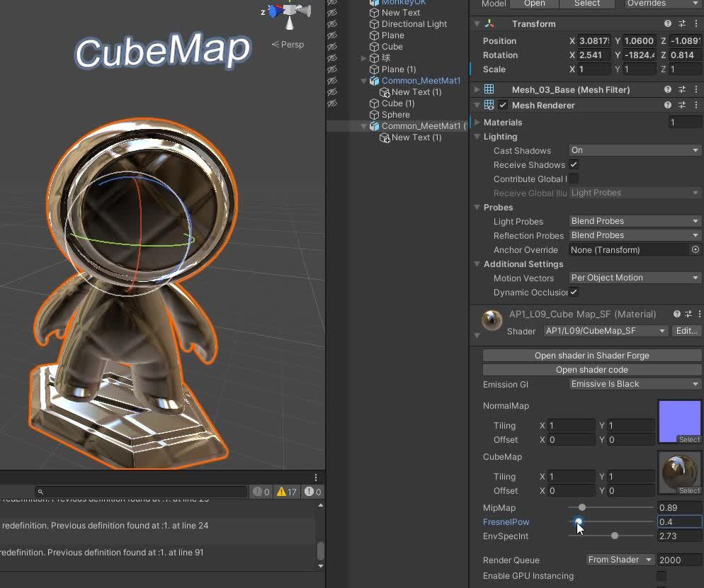This screenshot has width=704, height=588.
Task: Collapse the Common_MeetMat1 hierarchy item
Action: [x=363, y=81]
